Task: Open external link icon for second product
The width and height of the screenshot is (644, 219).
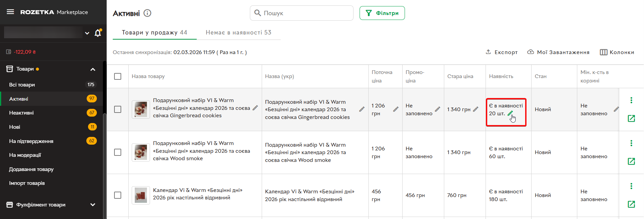Action: pyautogui.click(x=631, y=161)
